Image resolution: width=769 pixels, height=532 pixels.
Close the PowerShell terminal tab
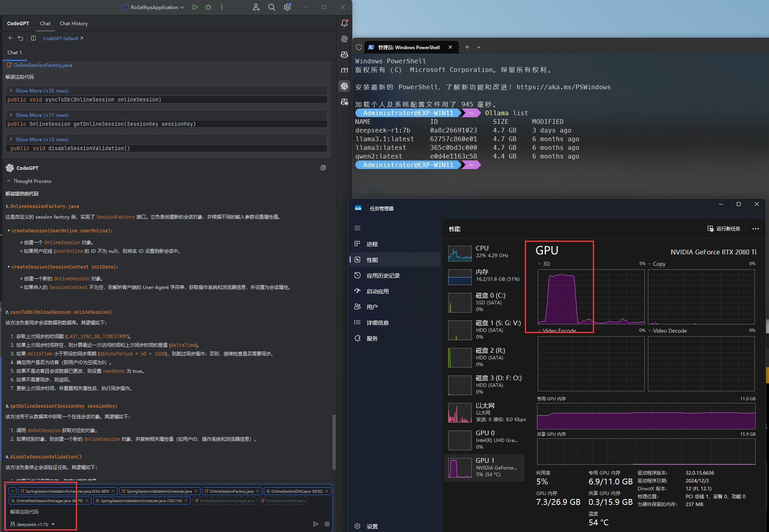[451, 47]
